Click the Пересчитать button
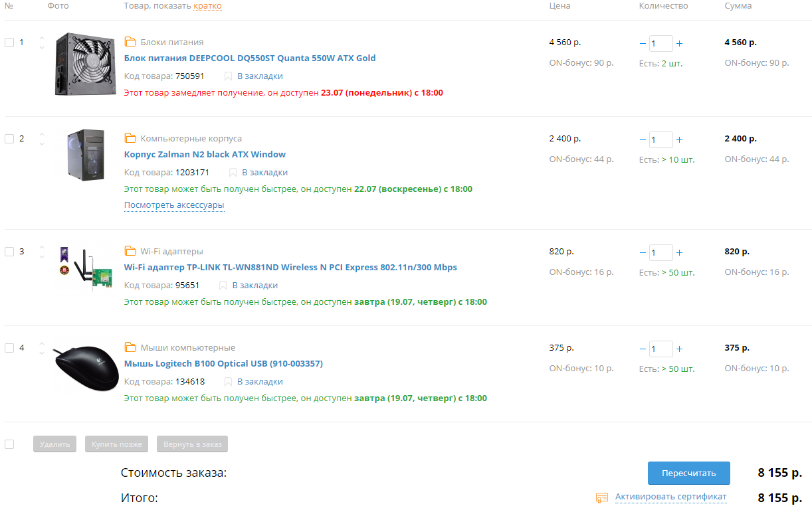This screenshot has height=512, width=812. (x=689, y=473)
